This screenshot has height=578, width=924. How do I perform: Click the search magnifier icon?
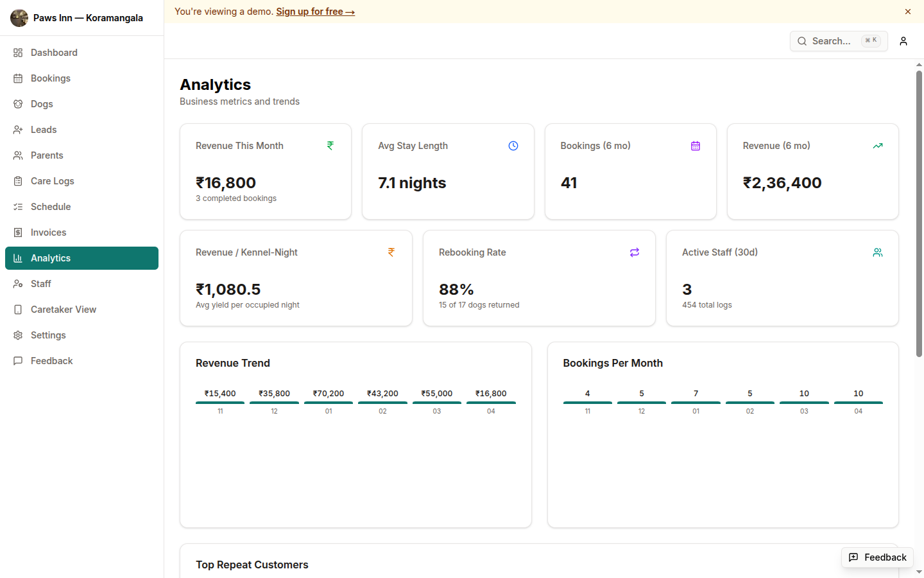coord(801,41)
